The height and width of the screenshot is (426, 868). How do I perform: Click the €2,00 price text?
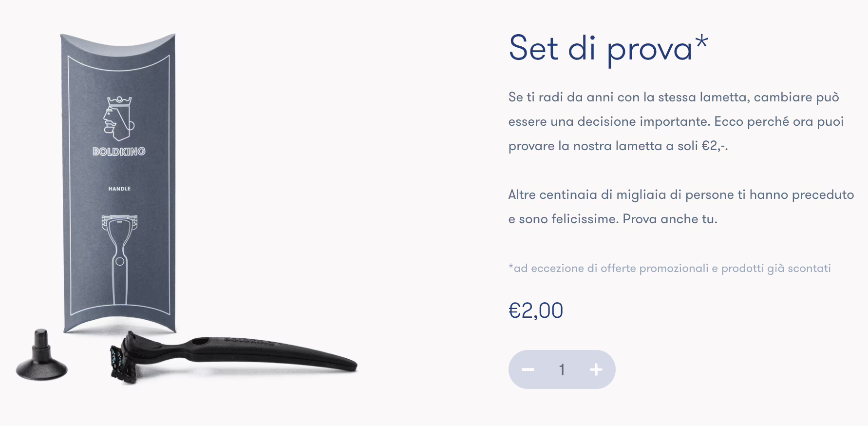535,310
